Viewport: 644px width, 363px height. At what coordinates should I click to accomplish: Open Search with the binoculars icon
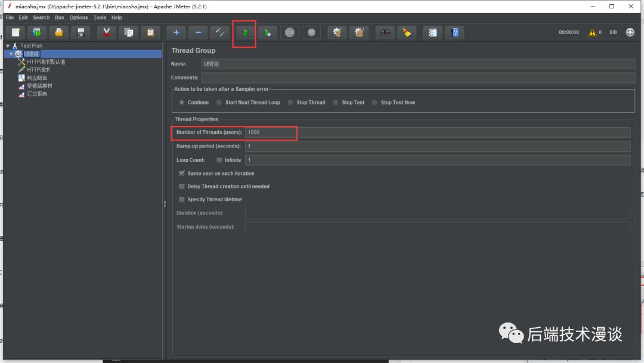pyautogui.click(x=385, y=32)
